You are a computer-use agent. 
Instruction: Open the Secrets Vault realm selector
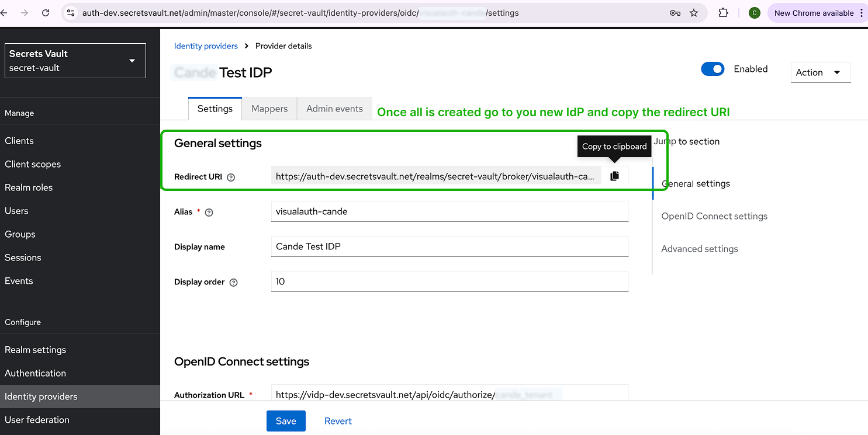pyautogui.click(x=75, y=61)
